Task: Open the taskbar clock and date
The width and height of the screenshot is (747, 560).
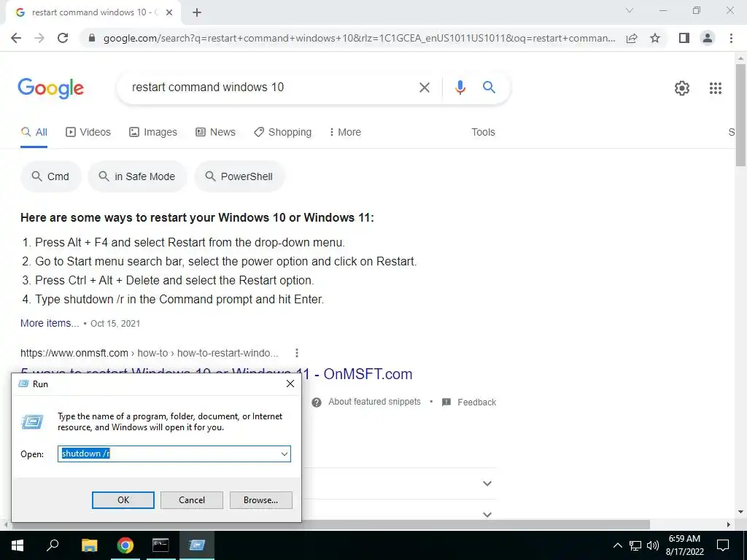Action: [684, 545]
